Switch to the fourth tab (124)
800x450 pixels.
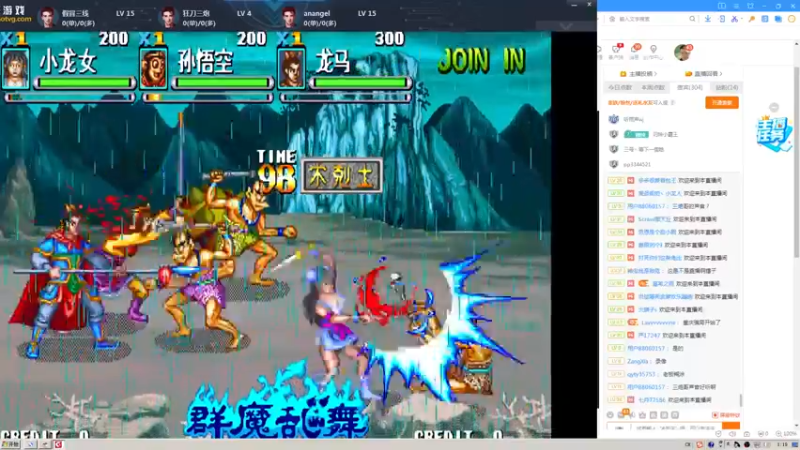(727, 88)
